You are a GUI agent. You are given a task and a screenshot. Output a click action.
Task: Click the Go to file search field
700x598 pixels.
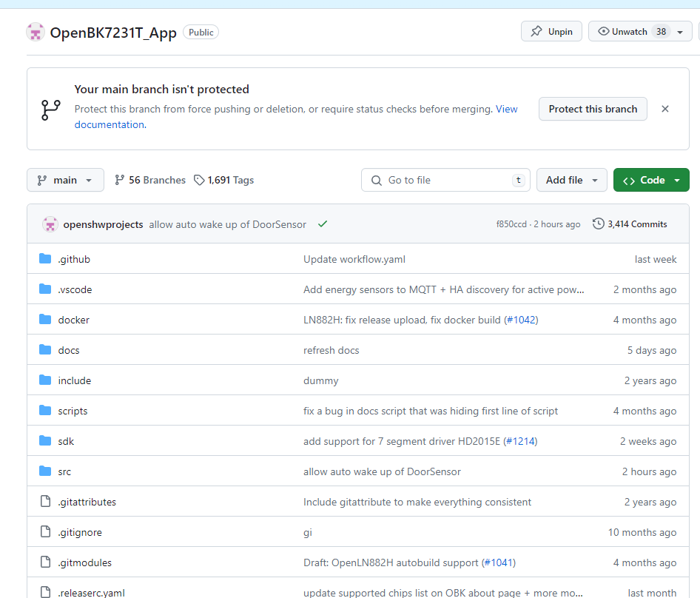coord(444,179)
